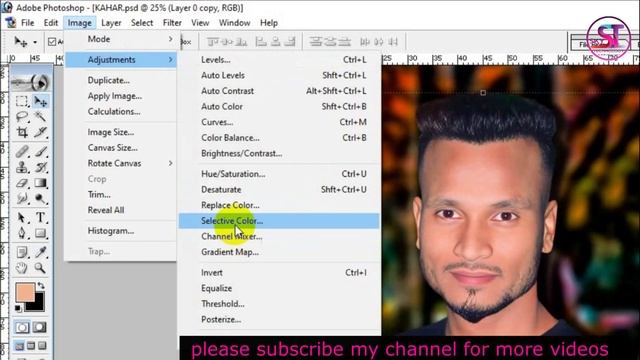This screenshot has width=640, height=360.
Task: Select the Healing Brush tool
Action: [x=22, y=152]
